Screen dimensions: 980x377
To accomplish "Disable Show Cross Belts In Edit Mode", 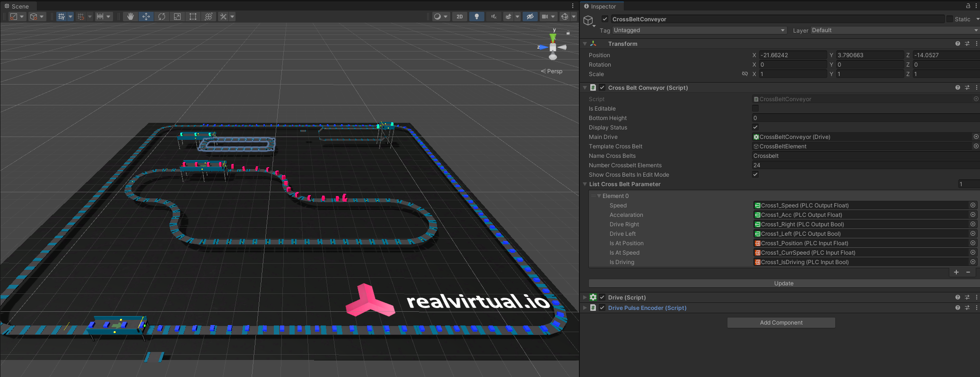I will tap(755, 175).
